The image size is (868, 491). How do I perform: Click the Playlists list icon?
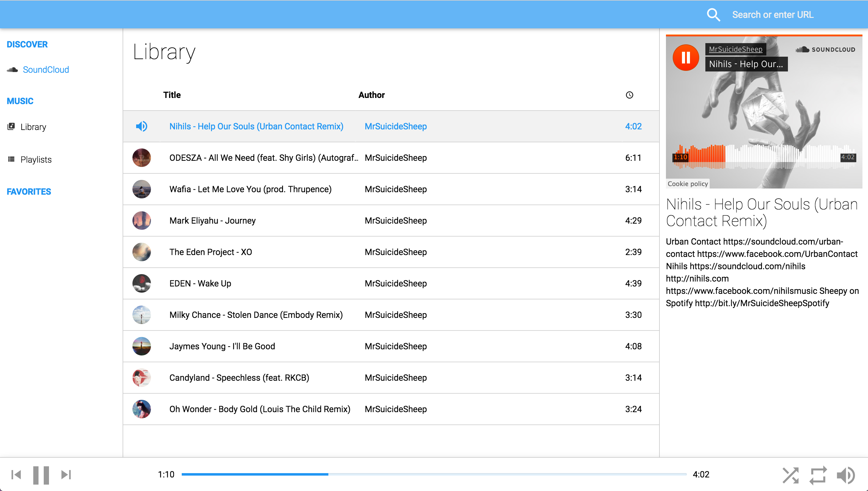click(x=11, y=159)
